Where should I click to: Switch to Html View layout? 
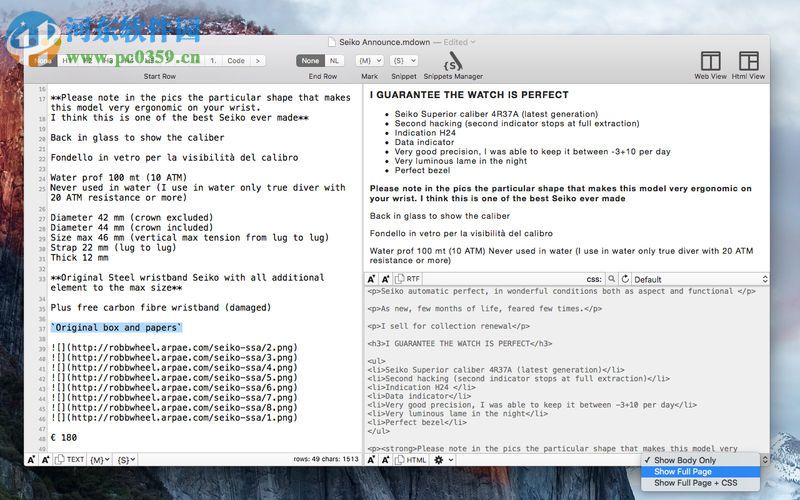(748, 65)
